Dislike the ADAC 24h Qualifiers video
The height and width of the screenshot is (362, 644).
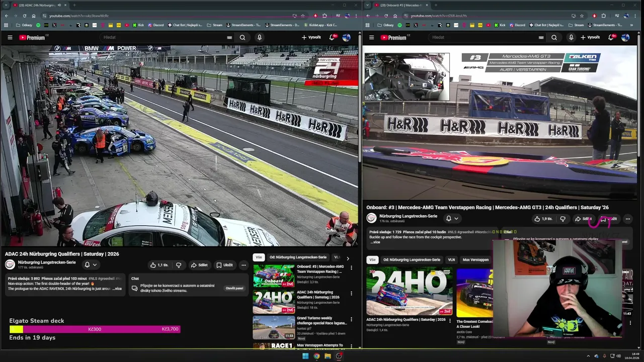(x=179, y=265)
